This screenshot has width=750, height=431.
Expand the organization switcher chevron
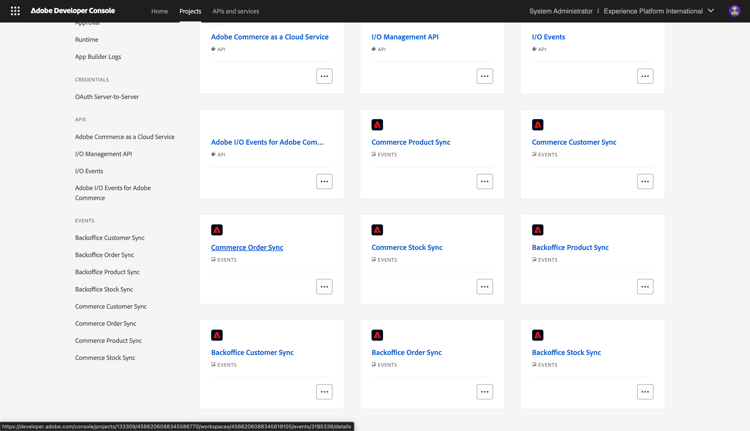point(711,11)
